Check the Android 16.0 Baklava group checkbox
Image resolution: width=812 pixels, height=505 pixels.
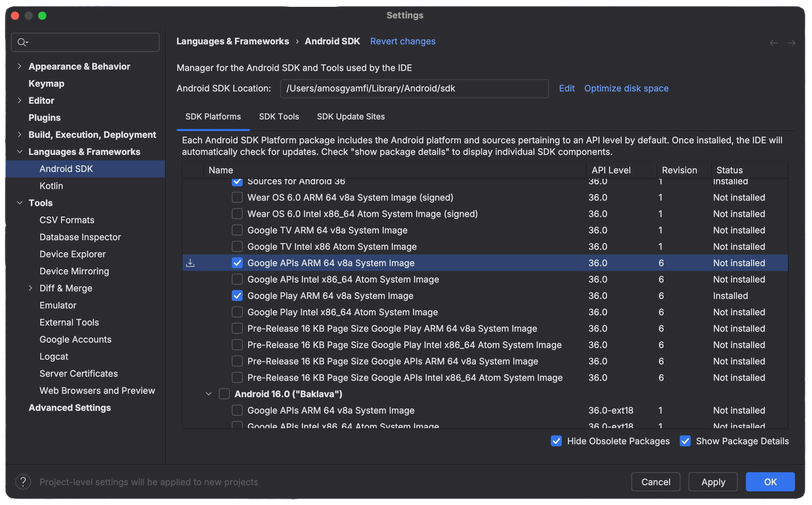[224, 394]
